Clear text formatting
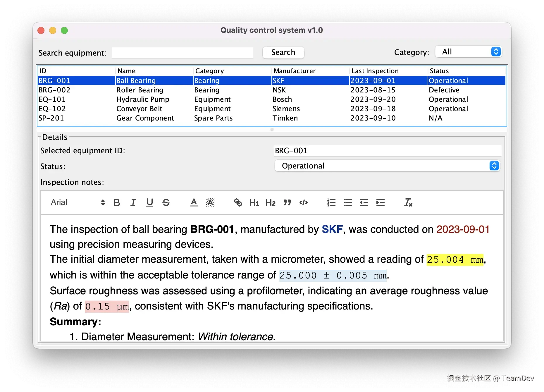This screenshot has height=392, width=544. click(408, 202)
